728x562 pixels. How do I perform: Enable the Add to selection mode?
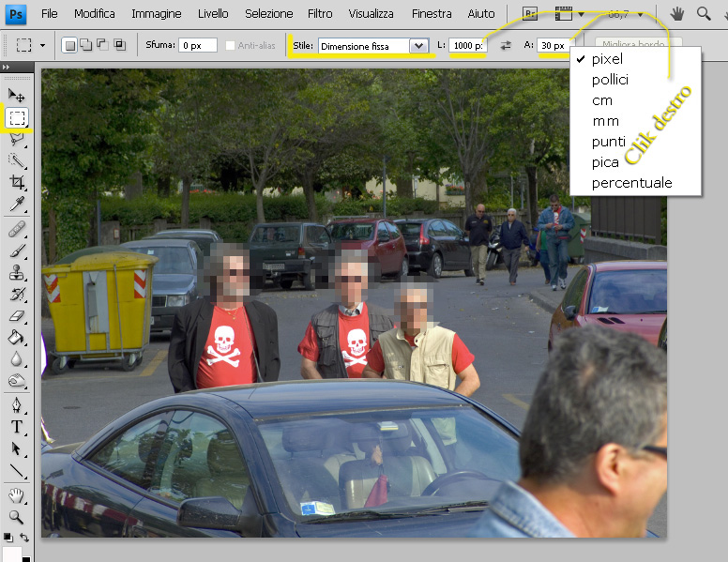pyautogui.click(x=86, y=45)
